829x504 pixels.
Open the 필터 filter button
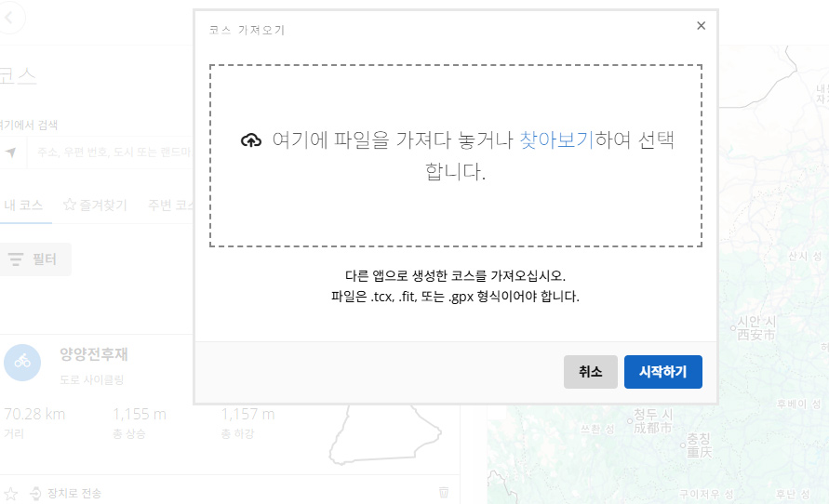tap(35, 259)
